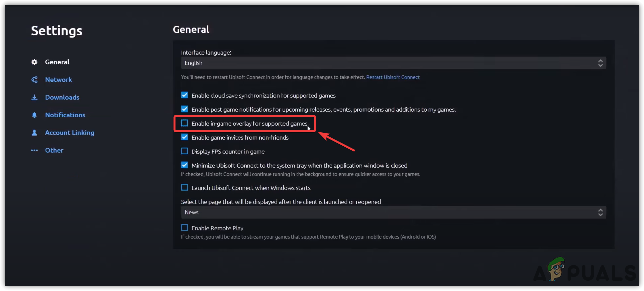
Task: Enable Display FPS counter in game
Action: [185, 151]
